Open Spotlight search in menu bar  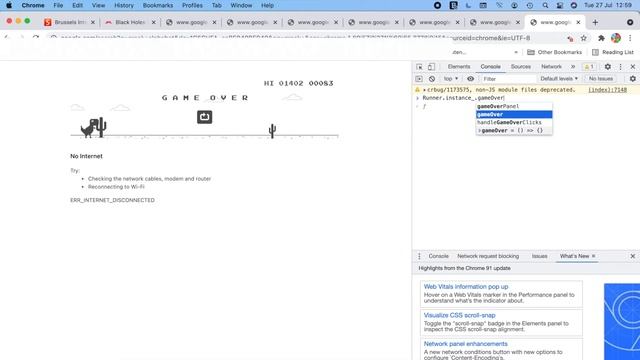[x=545, y=5]
